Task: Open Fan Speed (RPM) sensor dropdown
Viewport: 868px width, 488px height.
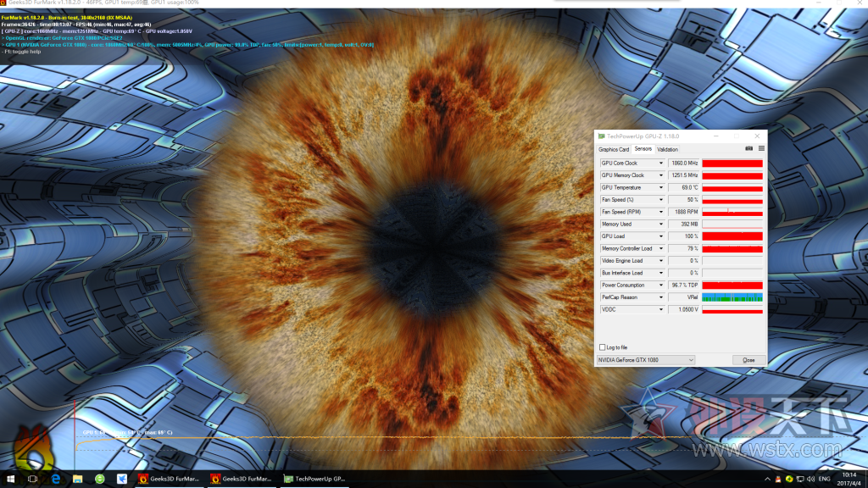Action: coord(660,212)
